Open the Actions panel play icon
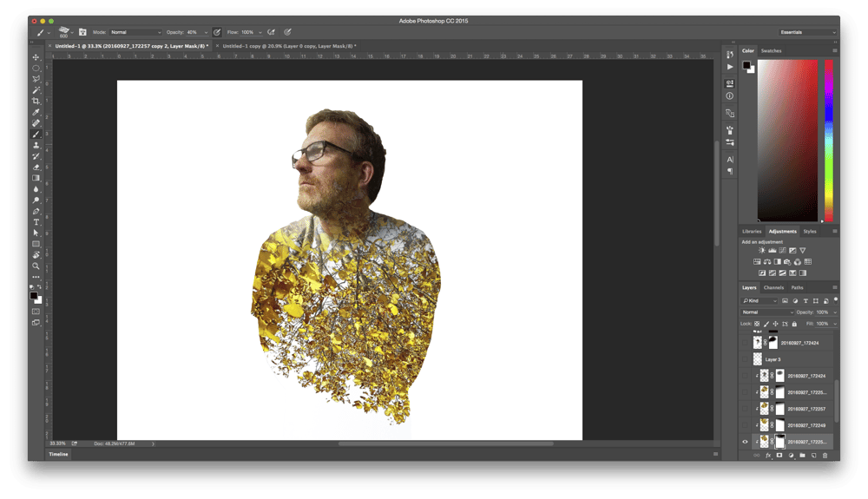Screen dimensions: 868x499 pos(730,67)
